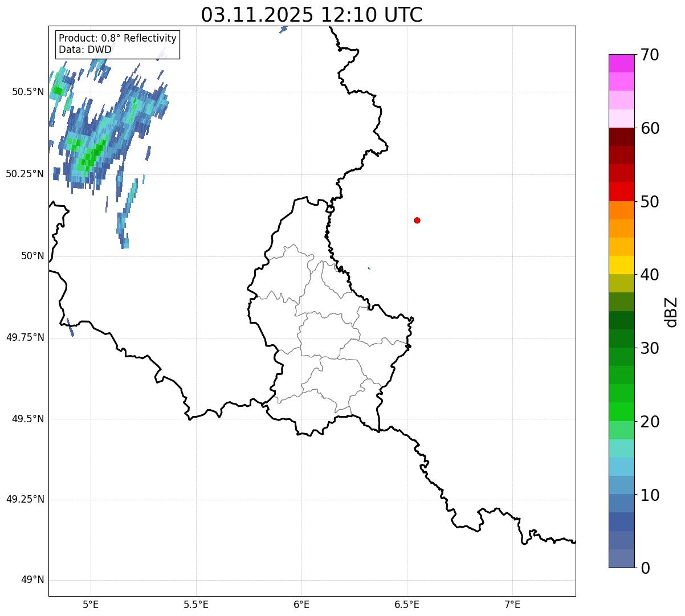
Task: Click the 50.5°N latitude label
Action: [28, 92]
